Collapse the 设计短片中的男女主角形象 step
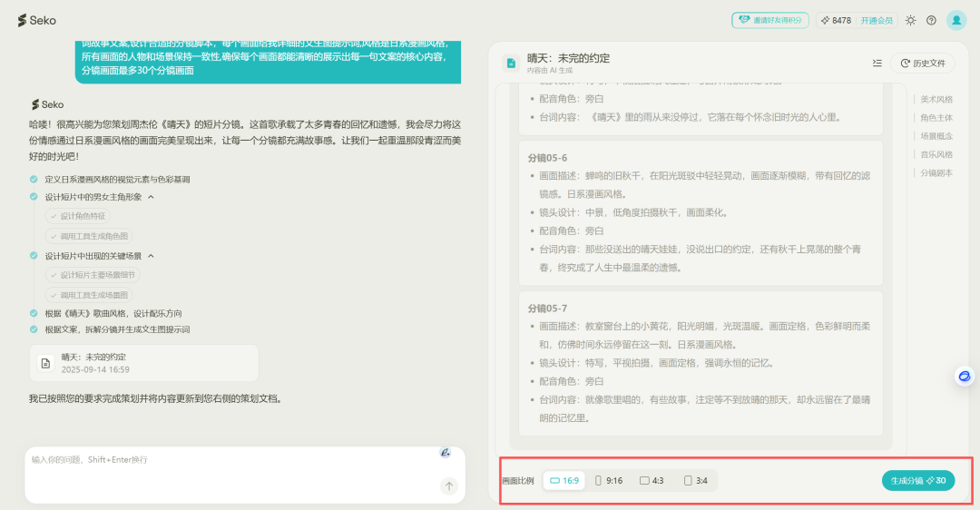The height and width of the screenshot is (510, 980). [x=151, y=197]
